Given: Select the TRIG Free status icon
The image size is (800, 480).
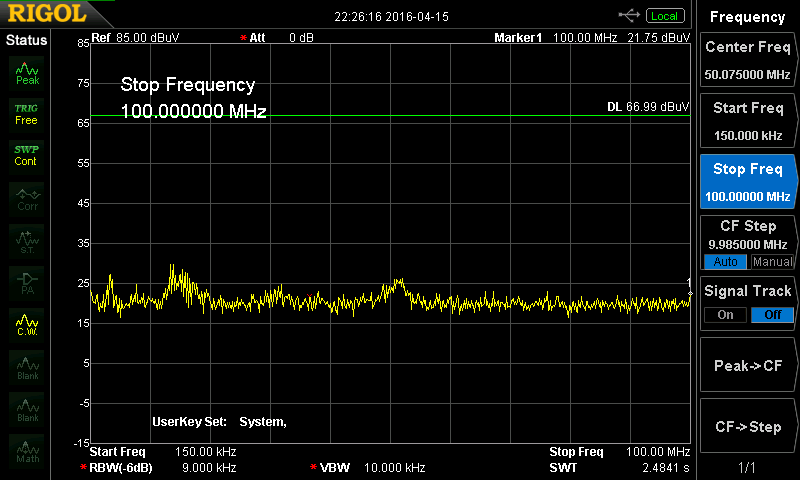Looking at the screenshot, I should point(26,114).
